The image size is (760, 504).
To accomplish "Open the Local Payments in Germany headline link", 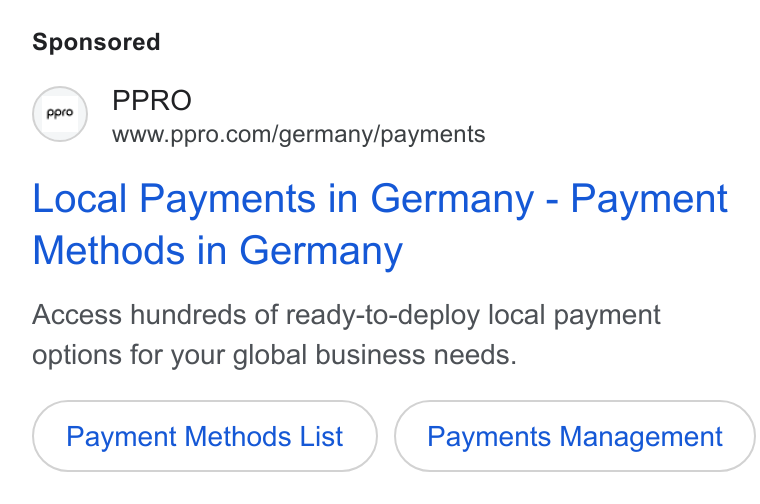I will tap(380, 224).
